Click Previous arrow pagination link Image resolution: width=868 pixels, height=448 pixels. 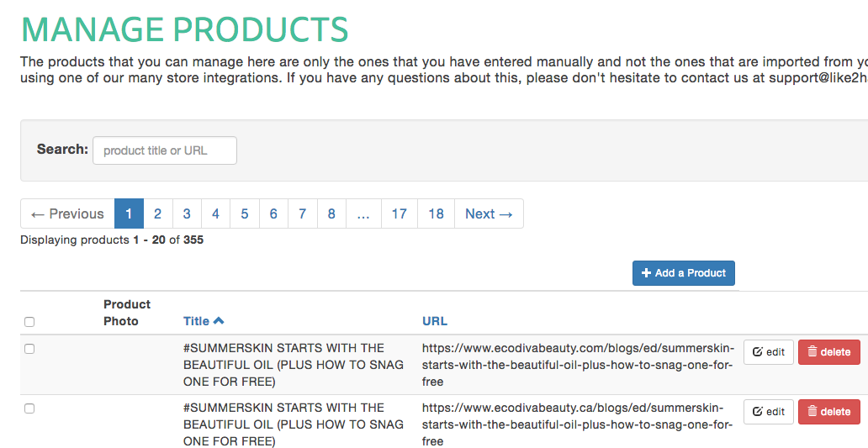(67, 213)
